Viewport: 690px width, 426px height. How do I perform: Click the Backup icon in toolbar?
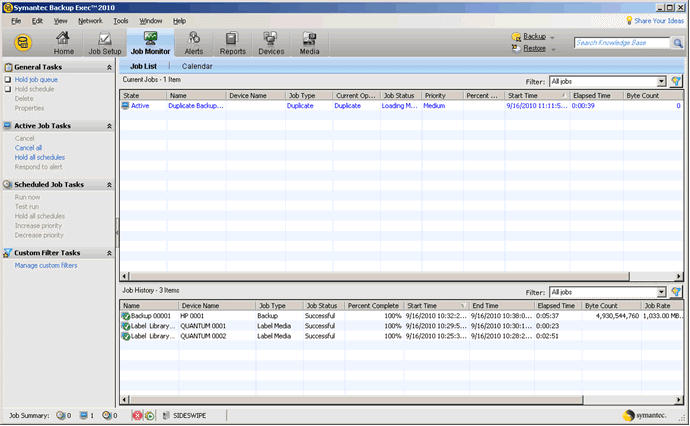(x=516, y=37)
